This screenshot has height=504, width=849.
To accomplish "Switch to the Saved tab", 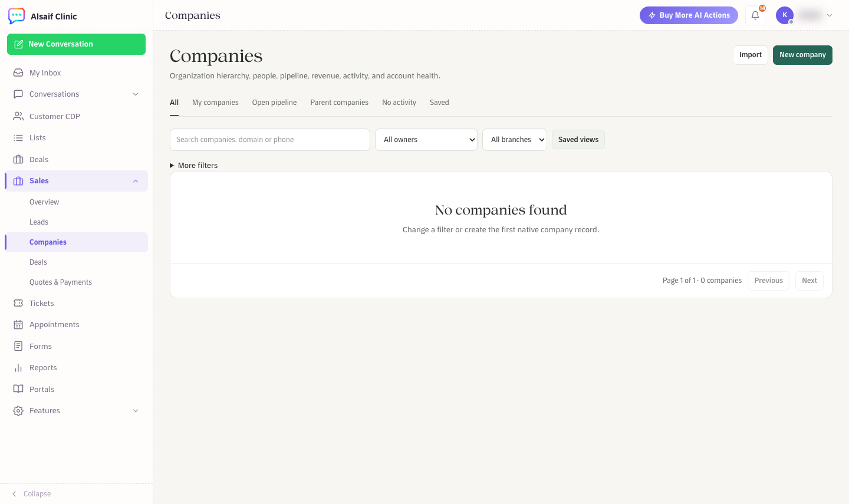I will (x=439, y=103).
